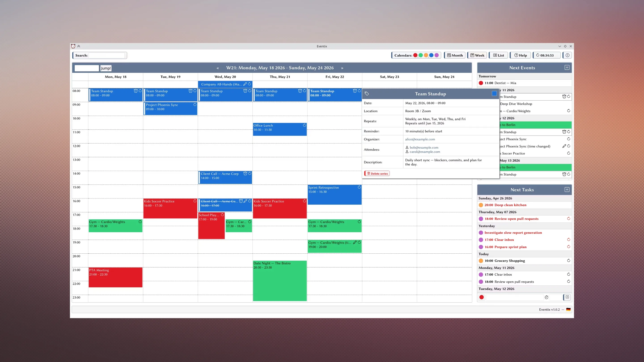The image size is (644, 362).
Task: Click double chevron up icon in title bar
Action: pyautogui.click(x=78, y=46)
